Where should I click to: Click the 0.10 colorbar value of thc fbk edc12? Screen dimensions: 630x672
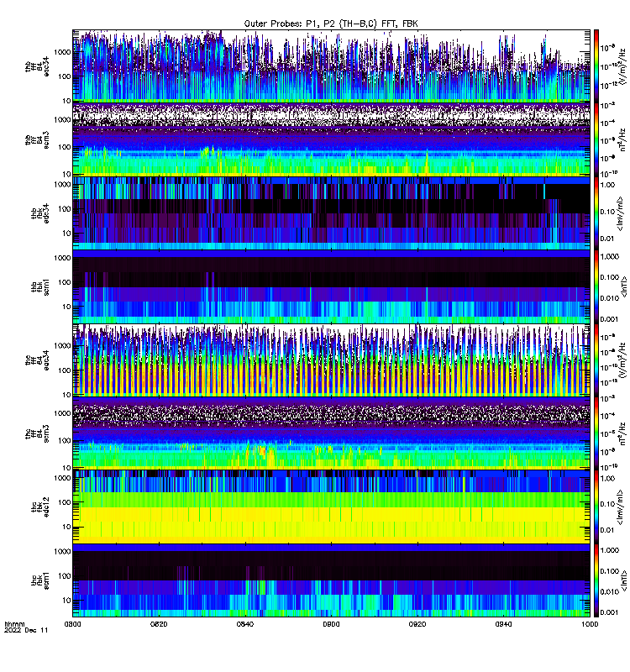607,503
